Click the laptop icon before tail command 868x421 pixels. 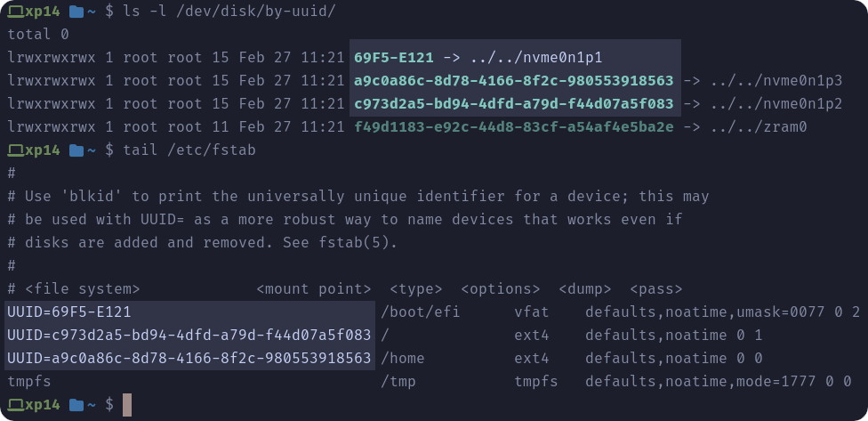[x=16, y=150]
